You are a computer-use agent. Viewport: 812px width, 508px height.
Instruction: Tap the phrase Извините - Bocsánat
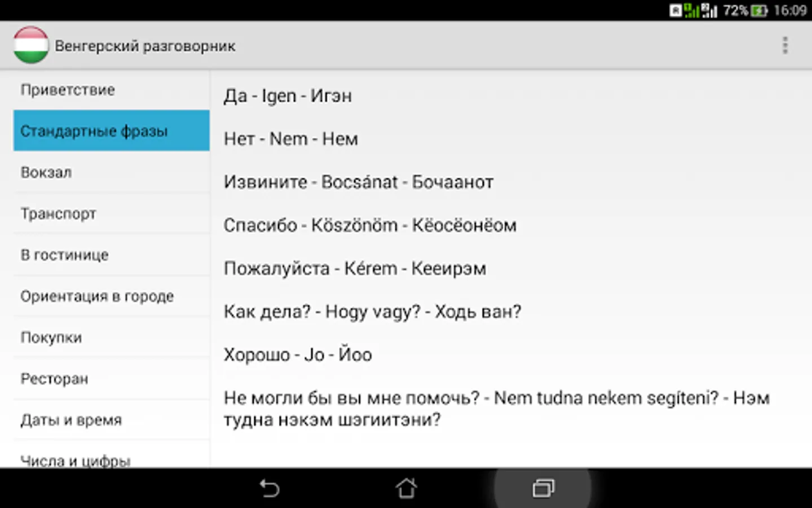coord(359,182)
